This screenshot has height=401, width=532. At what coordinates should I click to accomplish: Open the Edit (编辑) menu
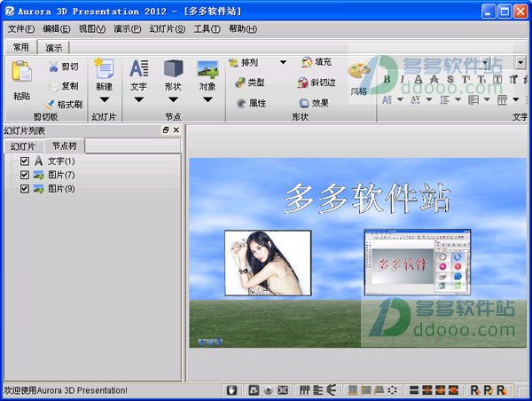pyautogui.click(x=57, y=29)
